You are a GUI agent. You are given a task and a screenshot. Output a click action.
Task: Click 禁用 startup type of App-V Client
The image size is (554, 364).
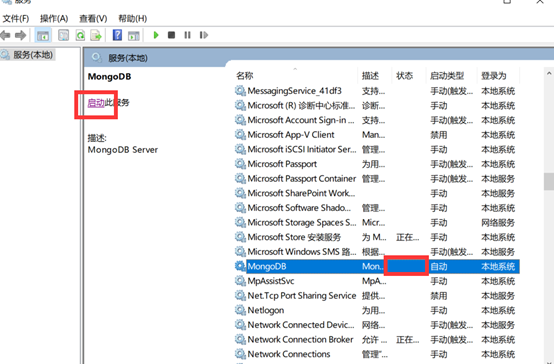[x=439, y=135]
